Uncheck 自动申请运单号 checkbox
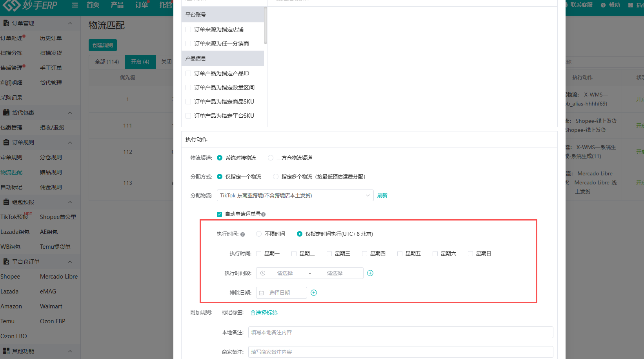The image size is (644, 359). pyautogui.click(x=220, y=214)
